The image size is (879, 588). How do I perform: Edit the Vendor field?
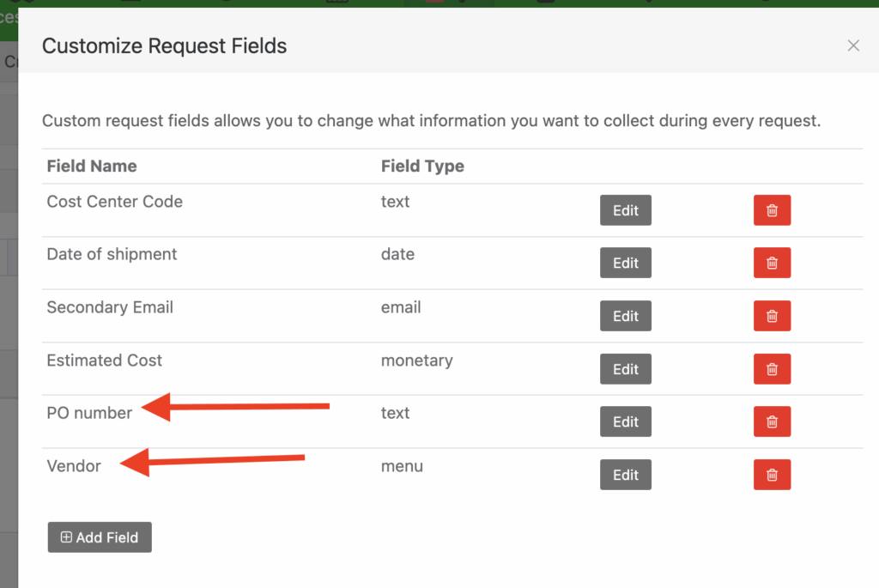[x=625, y=474]
